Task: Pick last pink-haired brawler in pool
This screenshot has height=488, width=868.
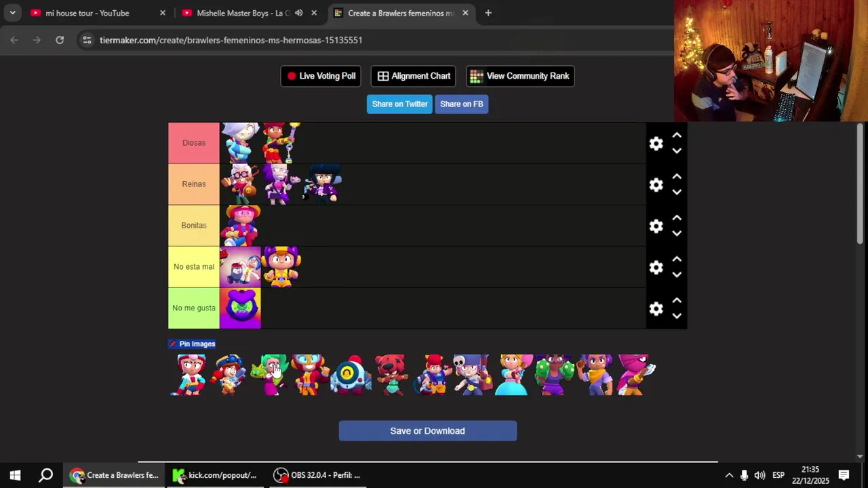Action: pos(636,375)
